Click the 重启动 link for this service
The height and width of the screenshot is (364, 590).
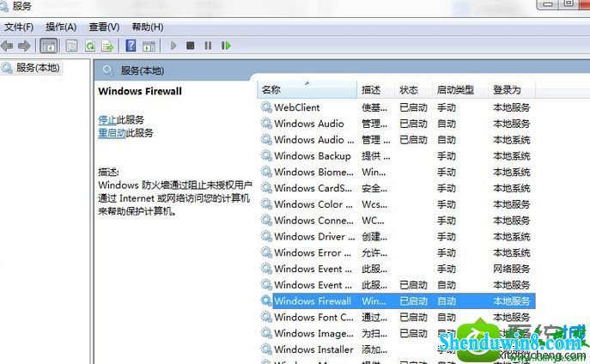(x=112, y=133)
